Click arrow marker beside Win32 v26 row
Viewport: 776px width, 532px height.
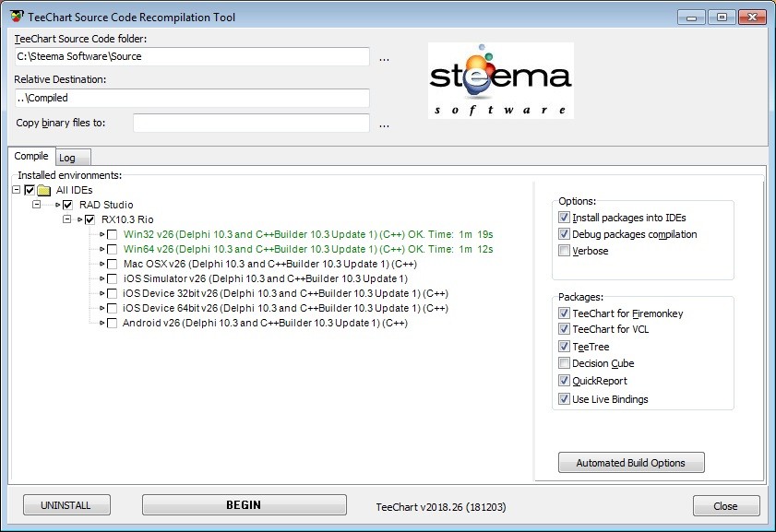click(x=101, y=234)
